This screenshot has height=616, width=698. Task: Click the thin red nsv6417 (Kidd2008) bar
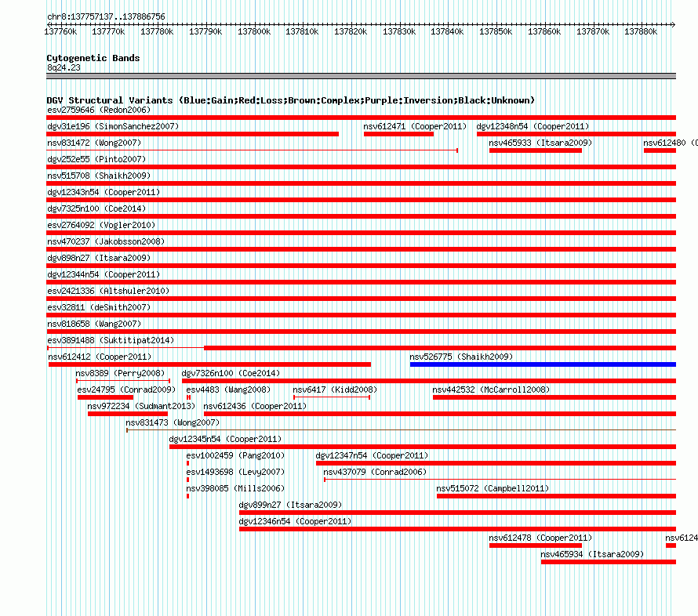tap(332, 397)
